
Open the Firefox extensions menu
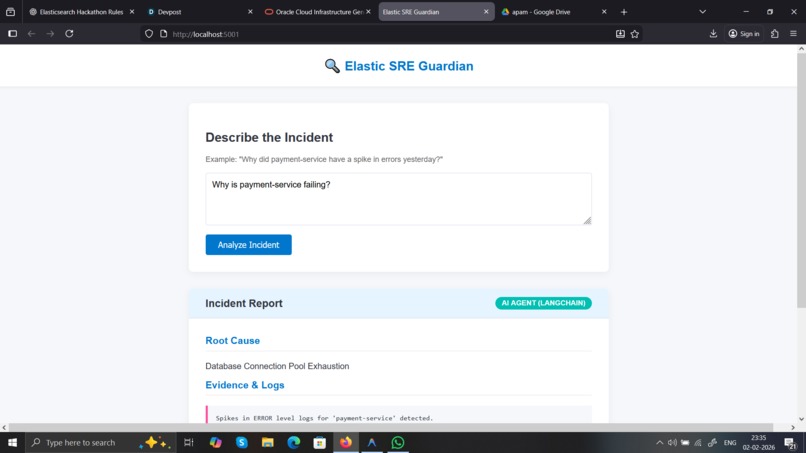pos(775,34)
